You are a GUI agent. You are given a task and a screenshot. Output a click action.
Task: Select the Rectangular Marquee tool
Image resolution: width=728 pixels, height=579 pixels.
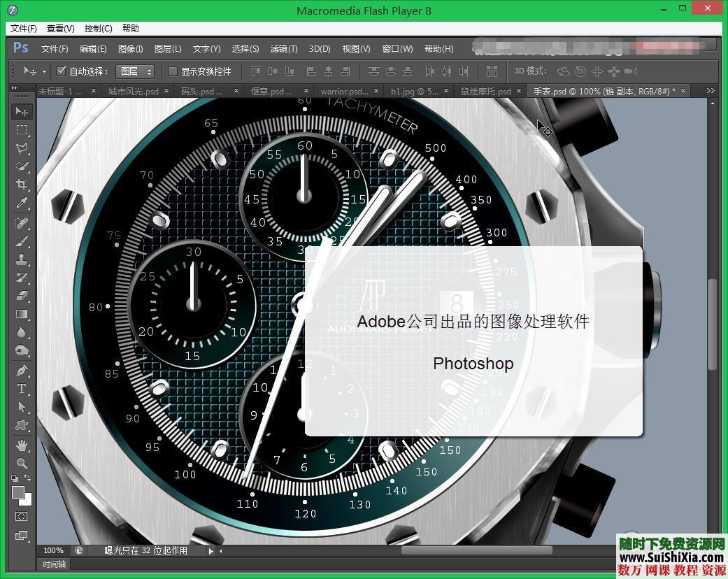click(21, 129)
